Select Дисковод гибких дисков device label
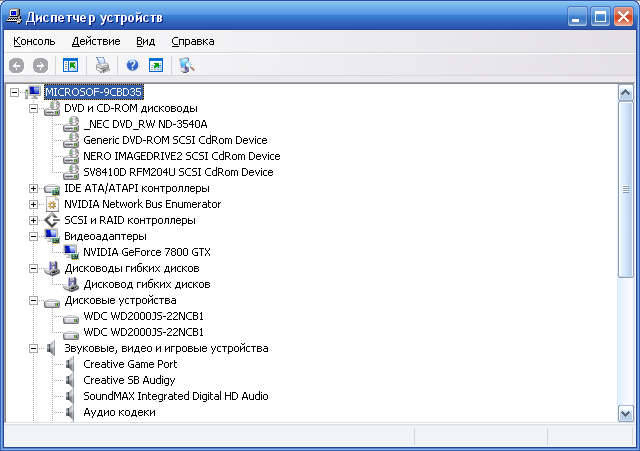The width and height of the screenshot is (640, 451). click(x=147, y=284)
